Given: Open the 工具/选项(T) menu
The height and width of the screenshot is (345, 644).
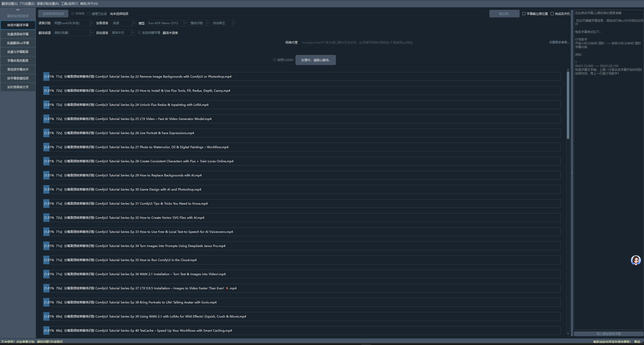Looking at the screenshot, I should click(x=69, y=4).
